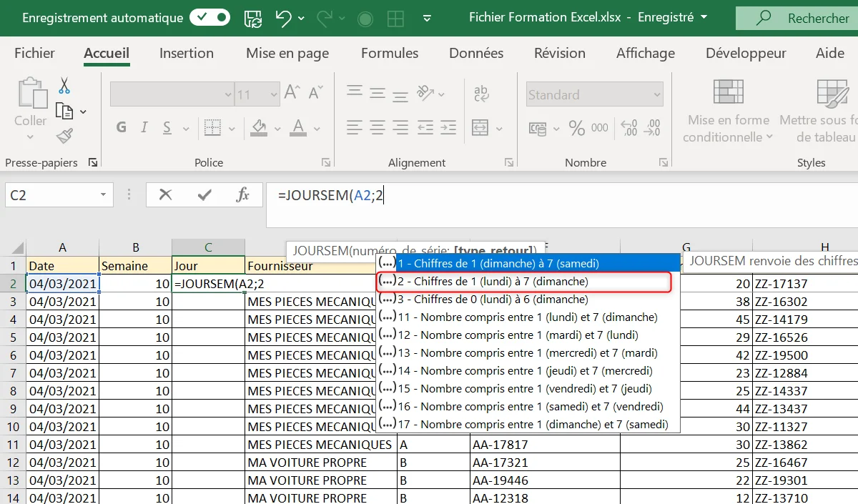
Task: Click the Cut scissors icon
Action: (64, 86)
